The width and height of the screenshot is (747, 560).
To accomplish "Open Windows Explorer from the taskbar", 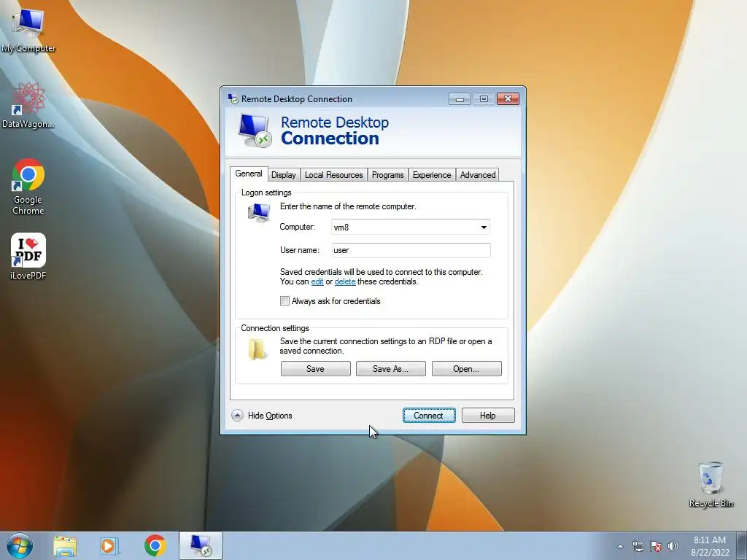I will (x=65, y=545).
